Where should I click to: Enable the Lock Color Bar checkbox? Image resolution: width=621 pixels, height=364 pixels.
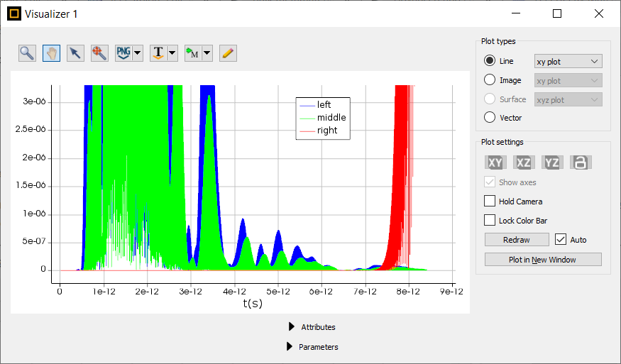click(490, 221)
